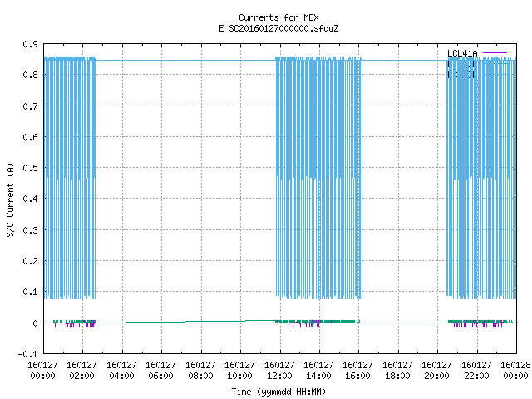Click the chart title "Currents for MEX"
The width and height of the screenshot is (532, 399).
click(278, 17)
